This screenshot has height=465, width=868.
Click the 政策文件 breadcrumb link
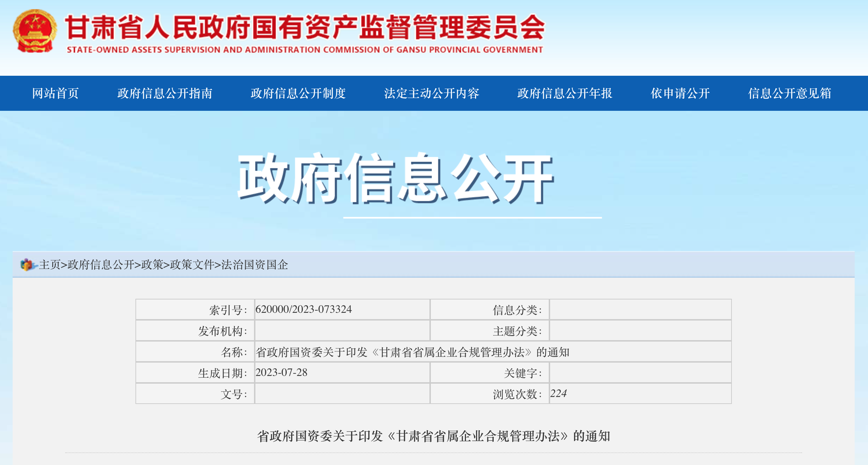click(x=192, y=265)
